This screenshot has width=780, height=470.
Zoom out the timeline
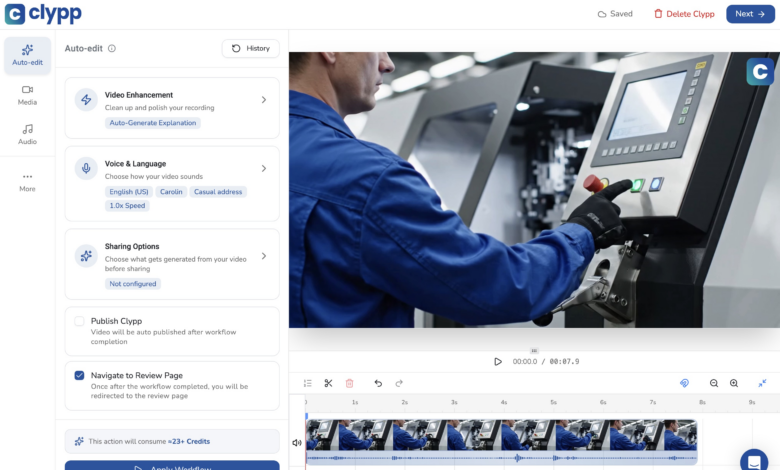(714, 383)
